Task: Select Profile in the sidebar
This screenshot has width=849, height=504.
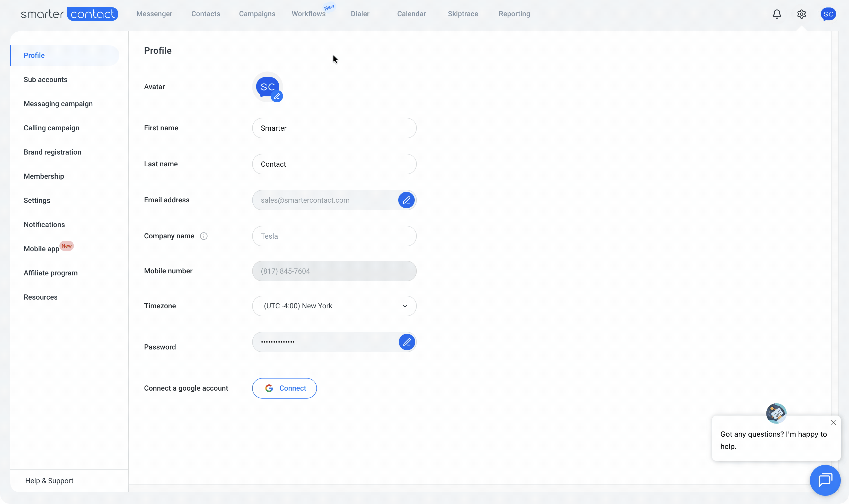Action: 65,55
